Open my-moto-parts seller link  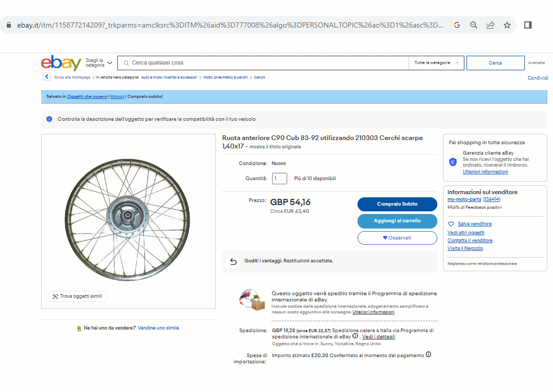click(x=464, y=199)
